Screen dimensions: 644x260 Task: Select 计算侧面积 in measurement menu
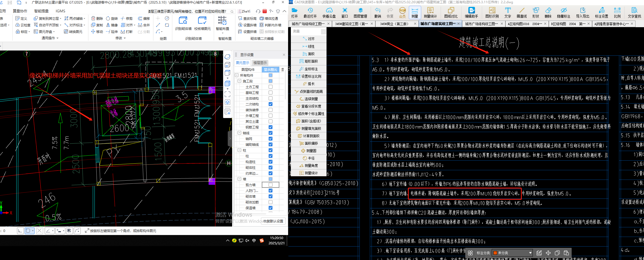pyautogui.click(x=309, y=136)
